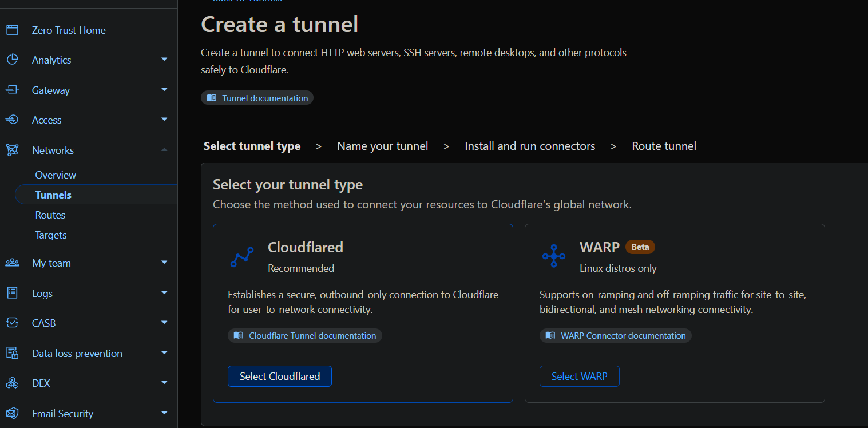Click the Logs sidebar icon

point(12,293)
